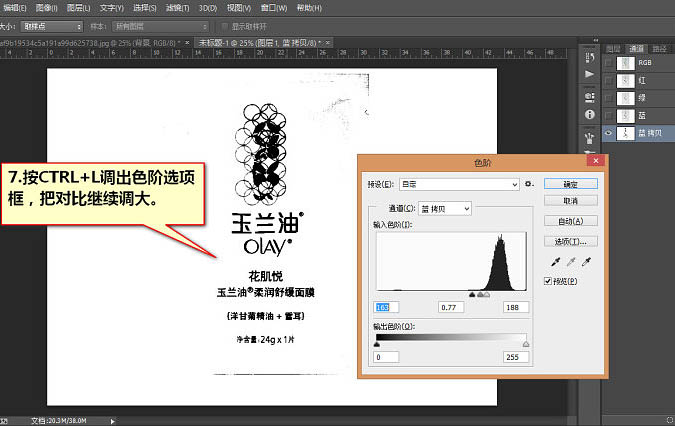Close the 色阶 dialog with red X
This screenshot has height=426, width=675.
click(596, 161)
